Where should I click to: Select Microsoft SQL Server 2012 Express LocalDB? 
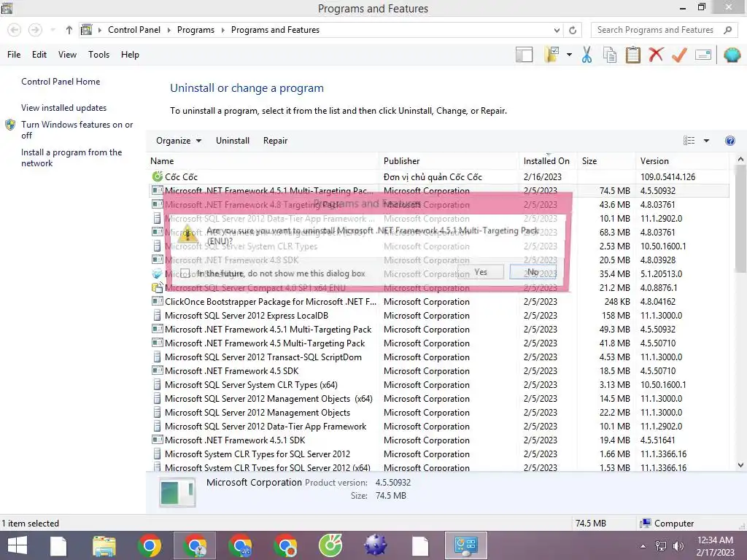point(438,315)
